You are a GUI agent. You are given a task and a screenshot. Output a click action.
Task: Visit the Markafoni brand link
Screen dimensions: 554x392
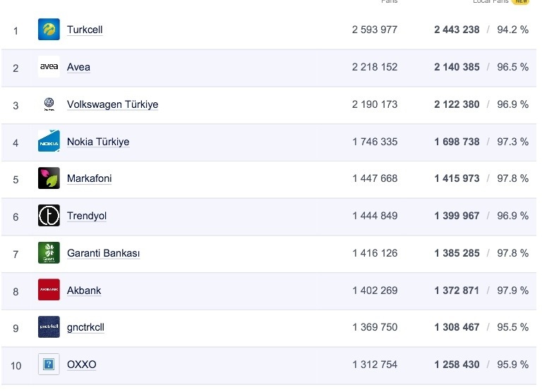coord(89,178)
